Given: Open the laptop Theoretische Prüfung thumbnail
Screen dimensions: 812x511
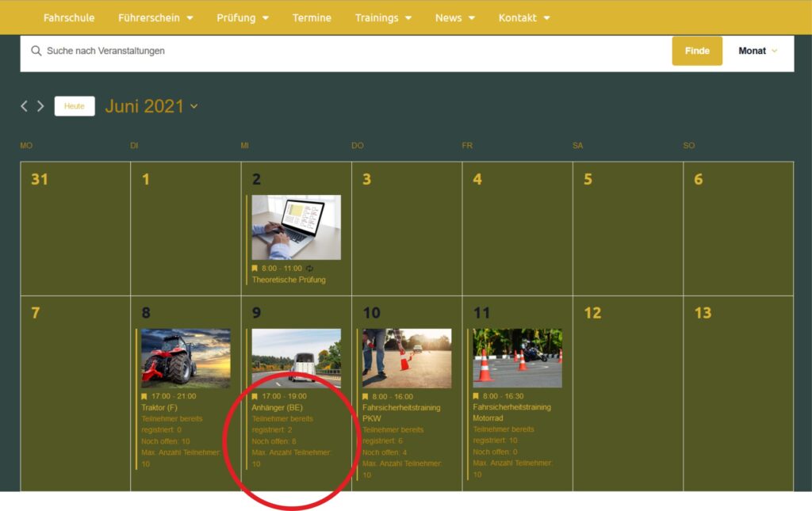Looking at the screenshot, I should (x=296, y=227).
